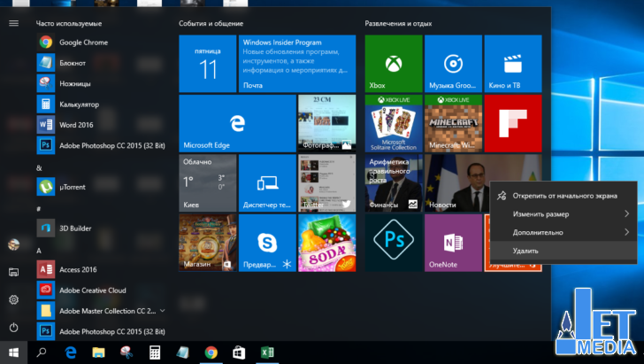Open the red Flipboard tile

513,123
